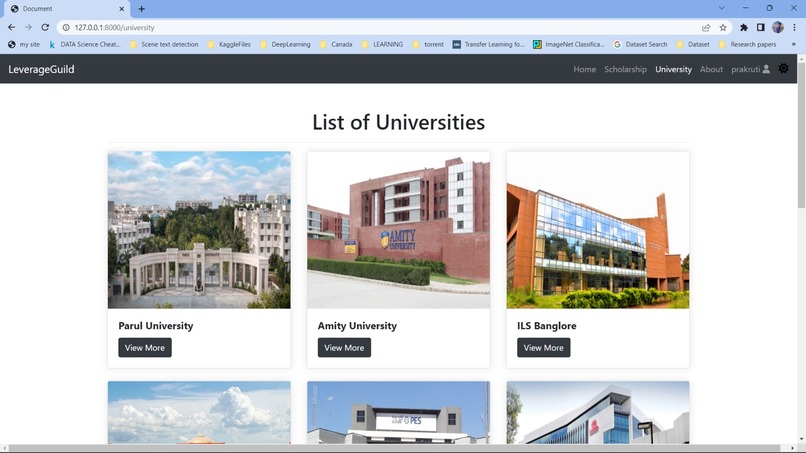806x453 pixels.
Task: Select University nav item
Action: point(673,69)
